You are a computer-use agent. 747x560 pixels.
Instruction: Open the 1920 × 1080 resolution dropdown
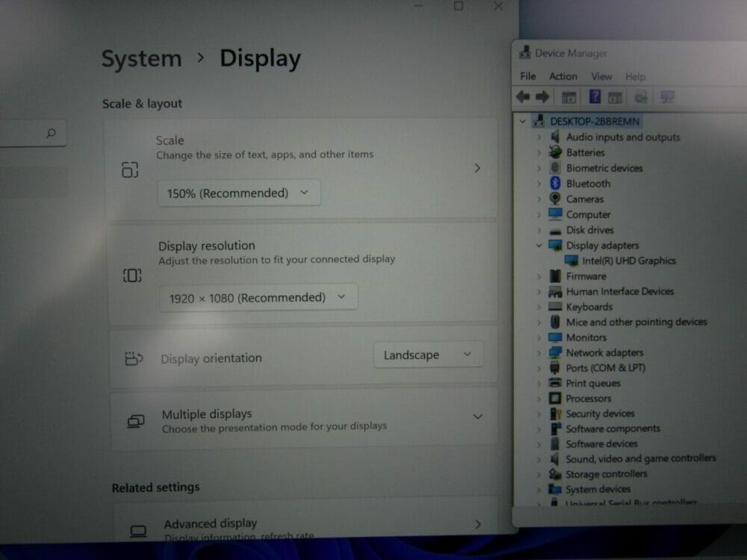coord(258,298)
